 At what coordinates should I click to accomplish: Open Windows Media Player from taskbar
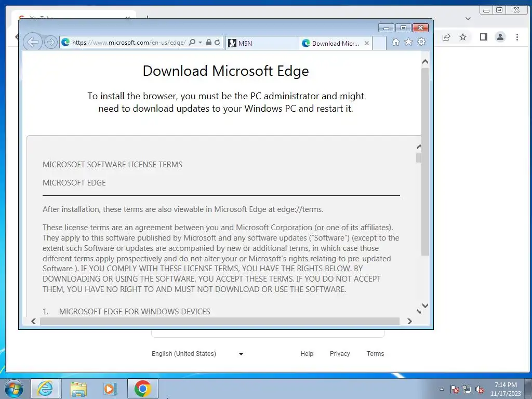(110, 389)
